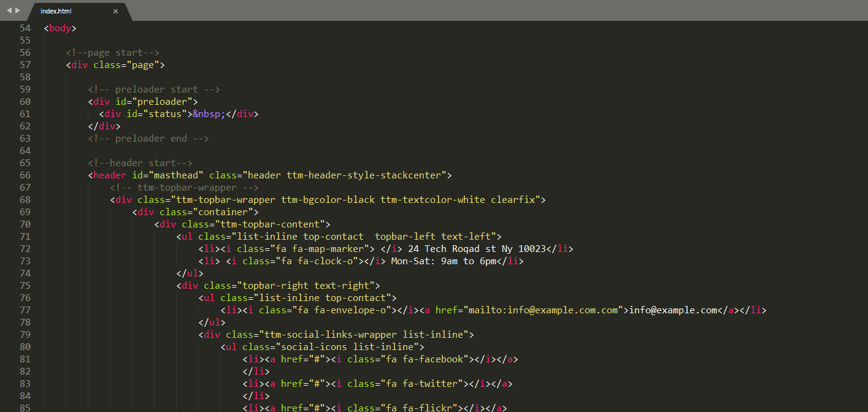Click the "<!-- ttm-topbar-wrapper -->" comment
Image resolution: width=868 pixels, height=412 pixels.
185,188
